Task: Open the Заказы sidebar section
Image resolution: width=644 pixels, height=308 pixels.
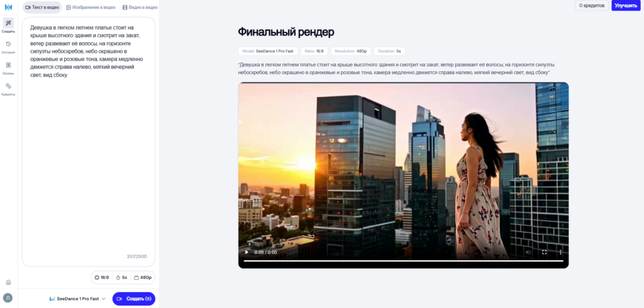Action: 8,68
